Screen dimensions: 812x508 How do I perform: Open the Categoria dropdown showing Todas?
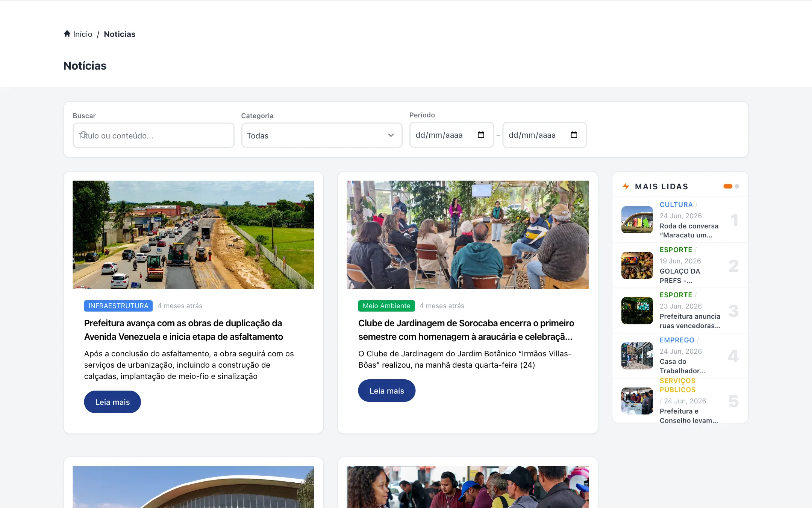(x=322, y=135)
